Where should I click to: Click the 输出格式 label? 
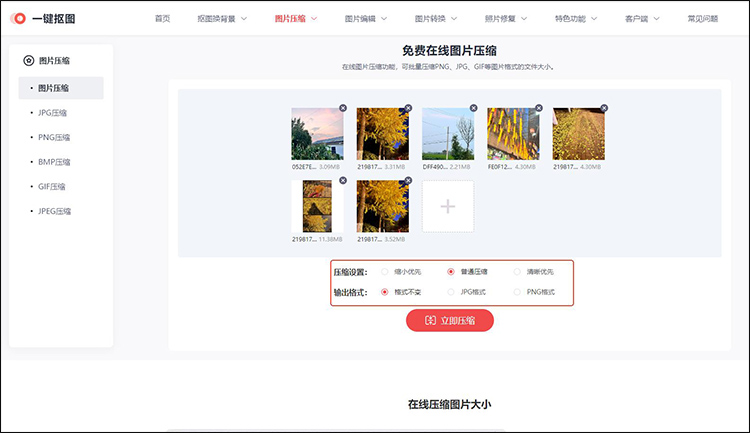(350, 292)
